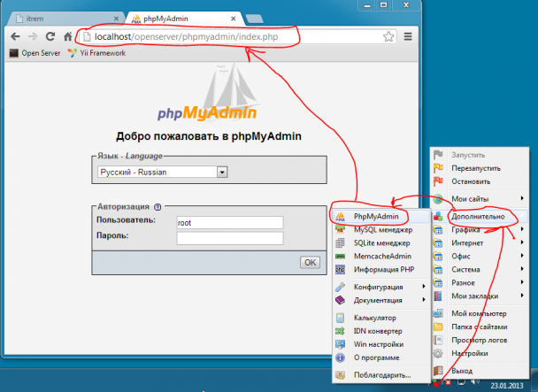Screen dimensions: 538x392
Task: Open MySQL менеджер
Action: pos(381,230)
